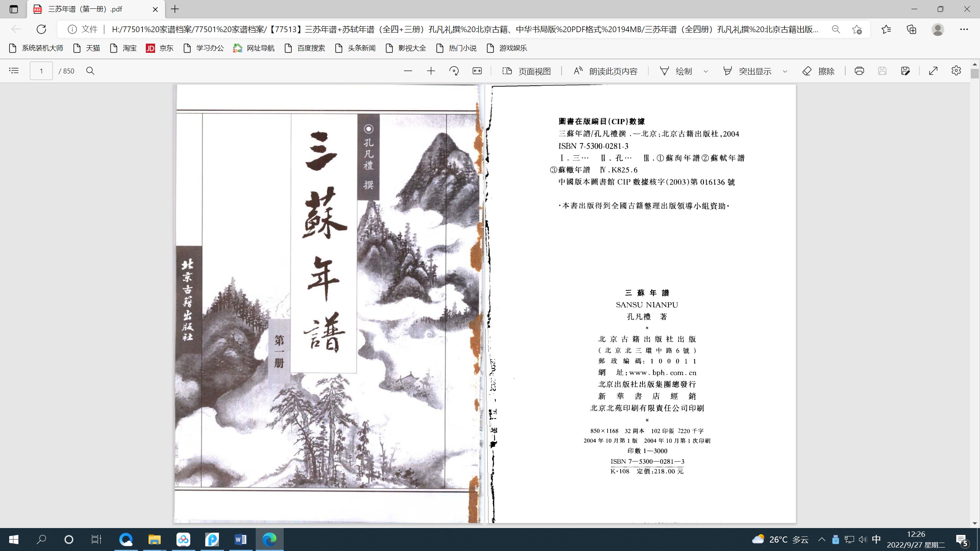Open weather widget showing 26°C 多云
Image resolution: width=980 pixels, height=551 pixels.
coord(780,540)
